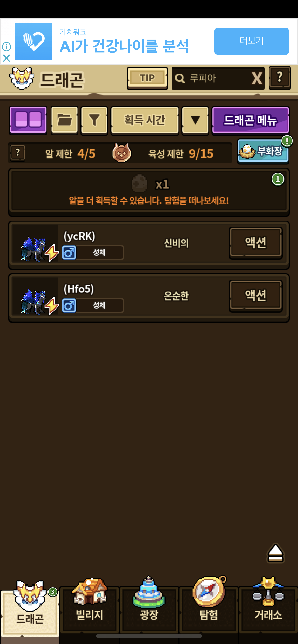Click the question mark beside 알 제한
This screenshot has width=298, height=644.
tap(18, 153)
